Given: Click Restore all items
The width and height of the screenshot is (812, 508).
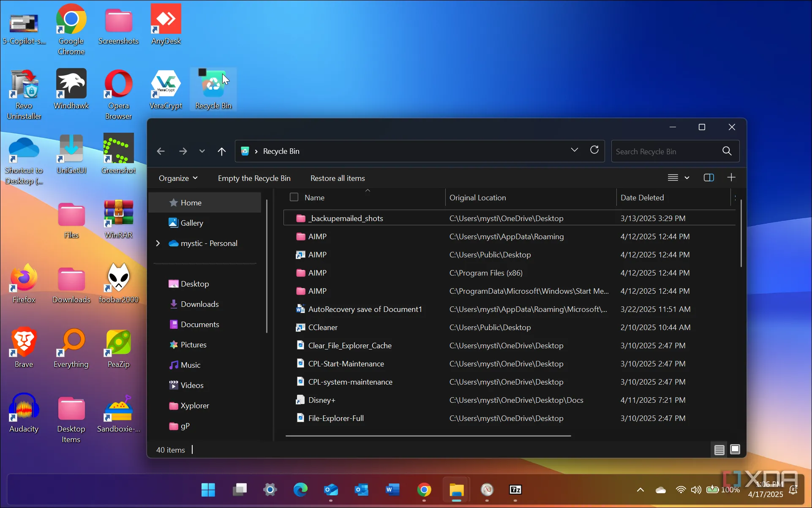Looking at the screenshot, I should 337,178.
